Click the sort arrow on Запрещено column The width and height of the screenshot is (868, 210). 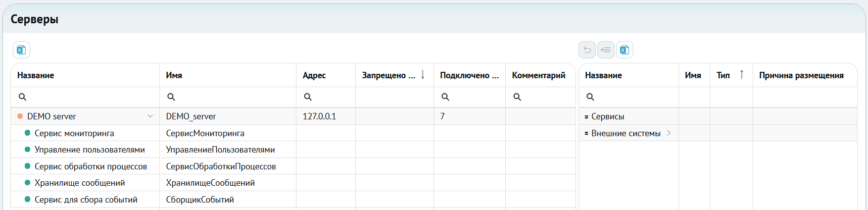(423, 75)
